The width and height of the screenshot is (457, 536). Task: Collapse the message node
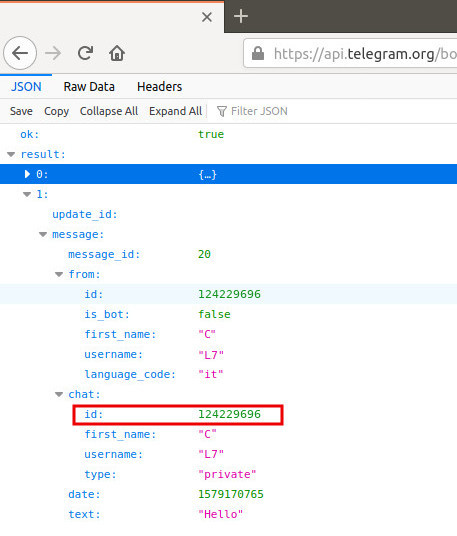click(x=43, y=234)
